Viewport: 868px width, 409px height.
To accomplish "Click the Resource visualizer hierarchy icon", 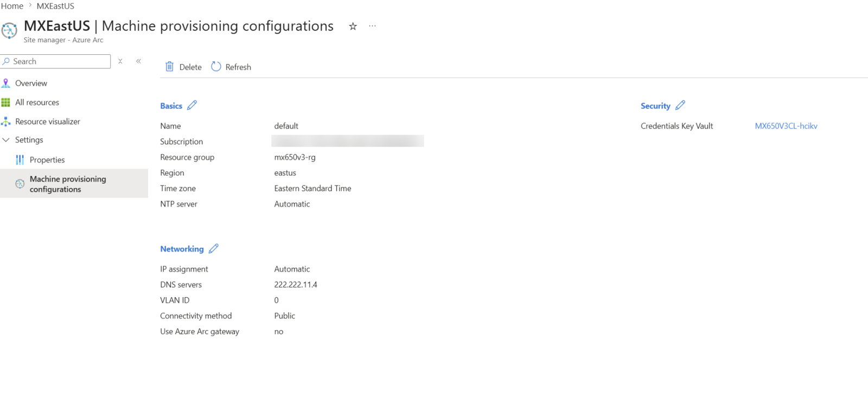I will (6, 122).
